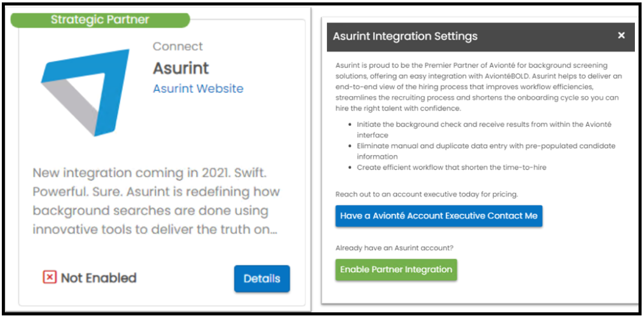Open the Asurint Website link
The image size is (644, 316).
[198, 88]
